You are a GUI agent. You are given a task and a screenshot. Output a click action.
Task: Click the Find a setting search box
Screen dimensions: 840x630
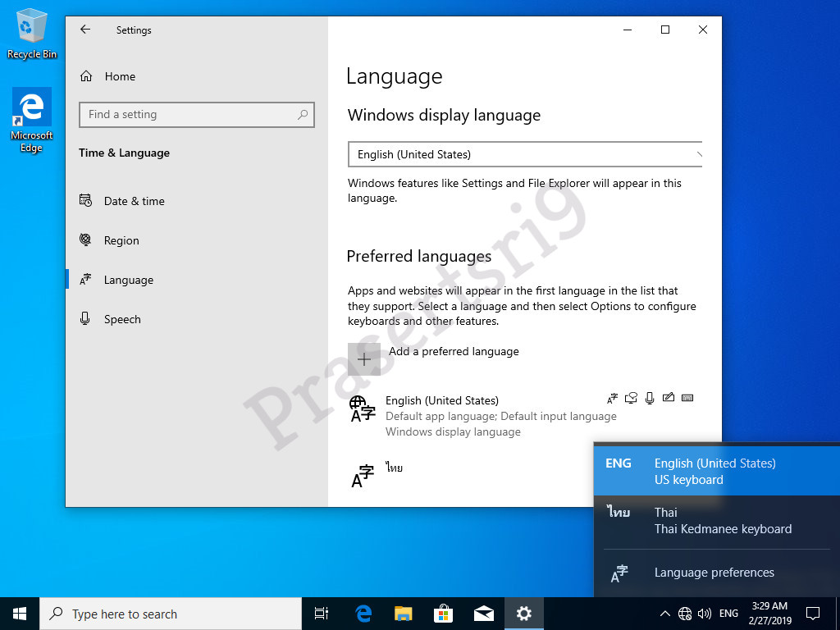197,115
